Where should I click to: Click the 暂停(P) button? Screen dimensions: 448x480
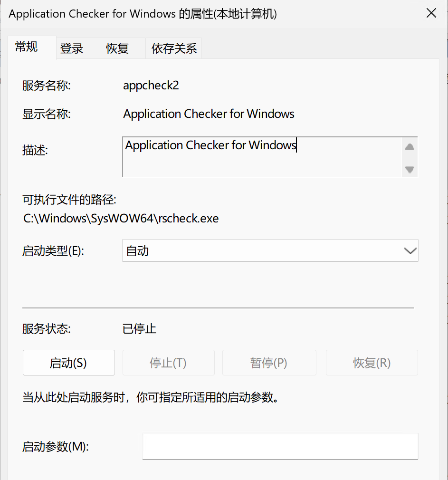click(x=269, y=363)
